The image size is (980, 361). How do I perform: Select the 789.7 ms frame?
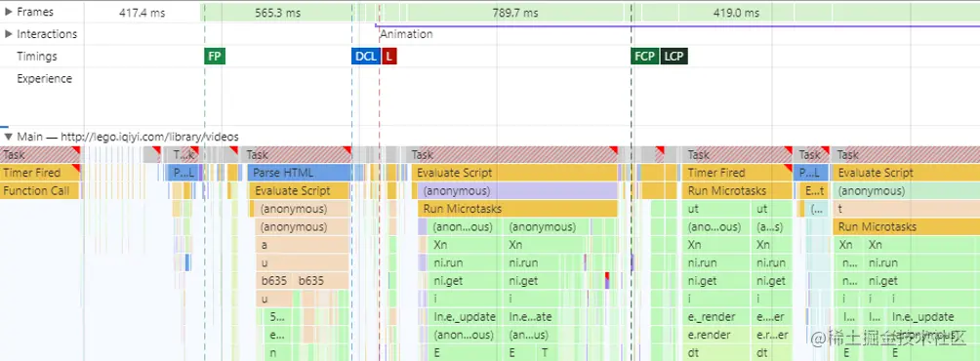514,13
